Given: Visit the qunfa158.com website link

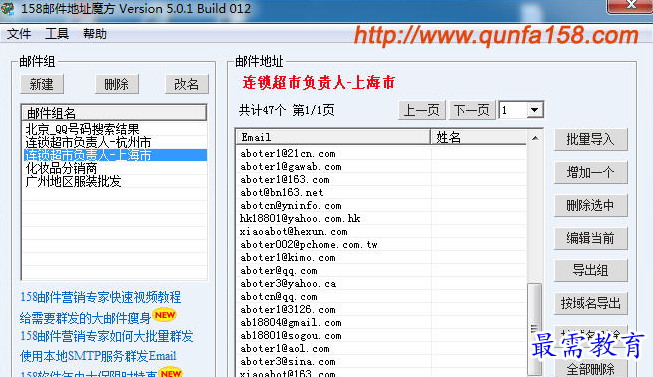Looking at the screenshot, I should click(496, 36).
